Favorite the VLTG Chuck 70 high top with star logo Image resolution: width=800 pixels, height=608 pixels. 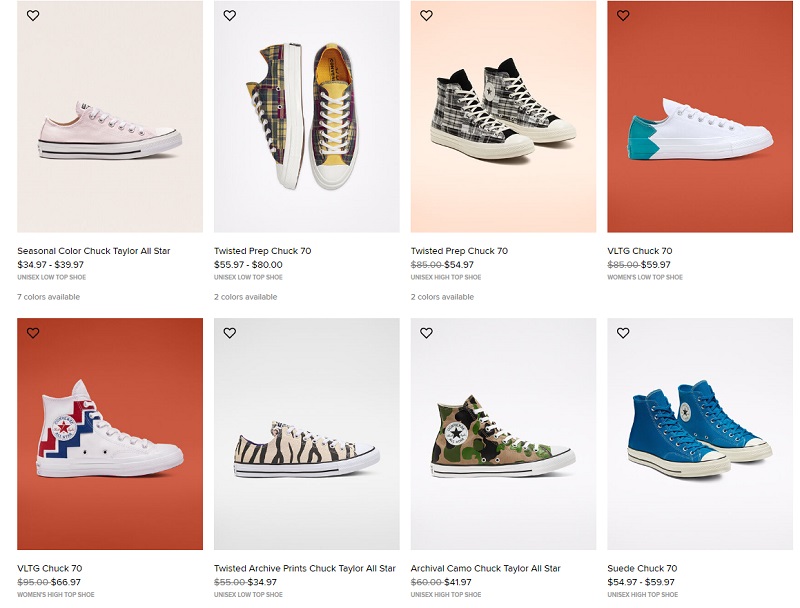click(x=33, y=333)
